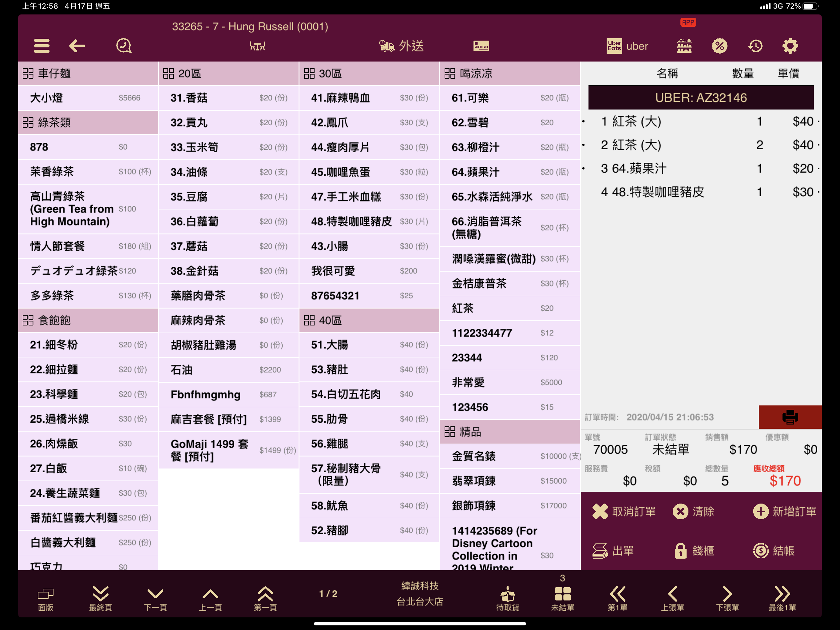
Task: Add 56.雞腿 to the order
Action: click(x=369, y=444)
